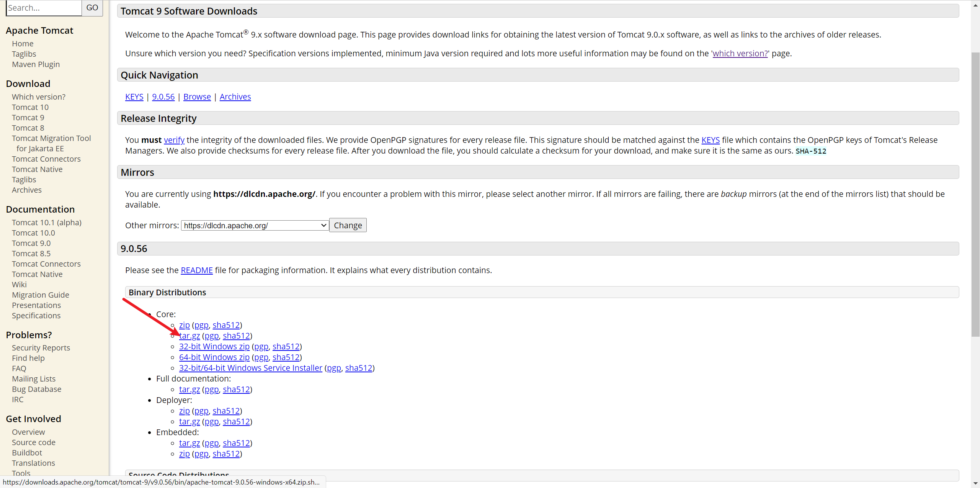Jump to 9.0.56 in Quick Navigation

pyautogui.click(x=163, y=97)
